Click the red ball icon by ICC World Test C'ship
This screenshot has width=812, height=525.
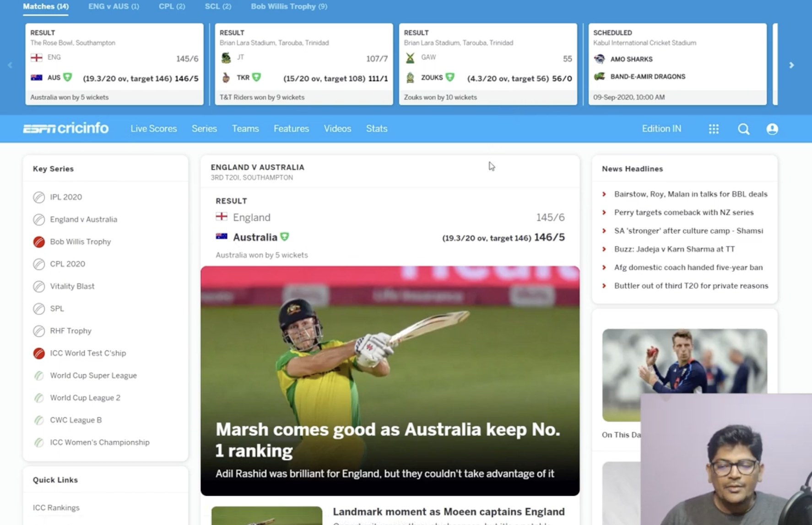[39, 353]
